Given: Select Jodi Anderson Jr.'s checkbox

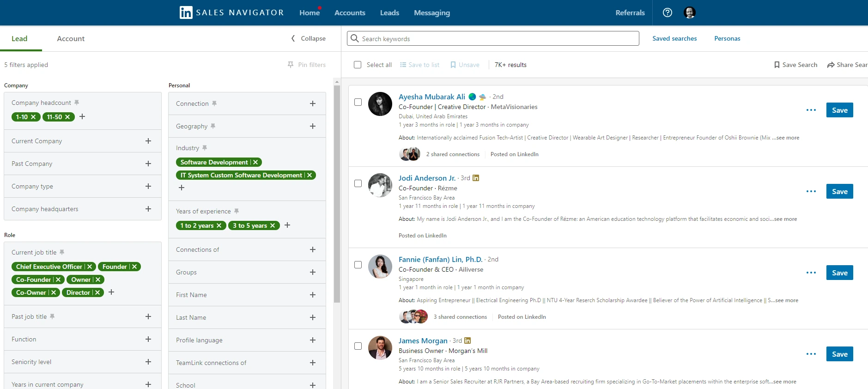Looking at the screenshot, I should click(x=358, y=183).
